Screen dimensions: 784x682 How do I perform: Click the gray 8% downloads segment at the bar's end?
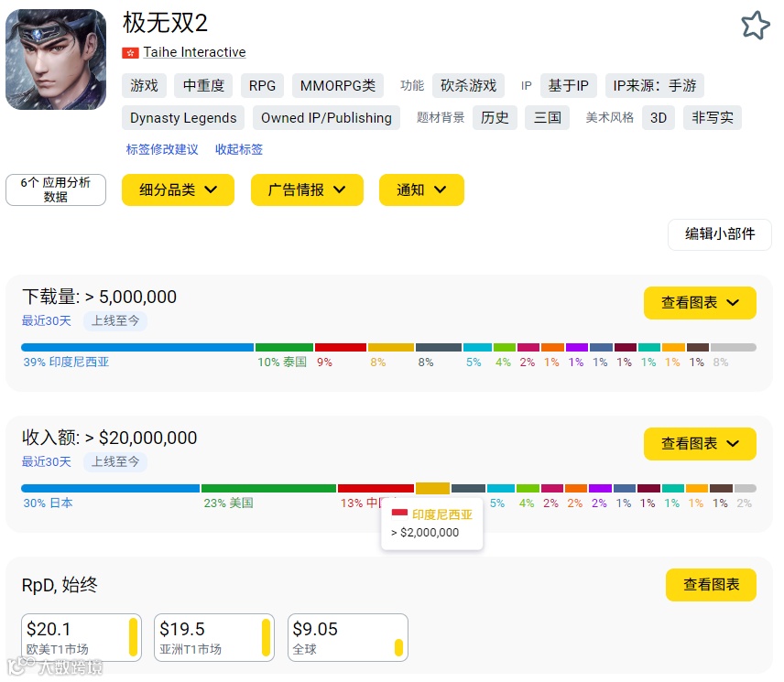733,347
